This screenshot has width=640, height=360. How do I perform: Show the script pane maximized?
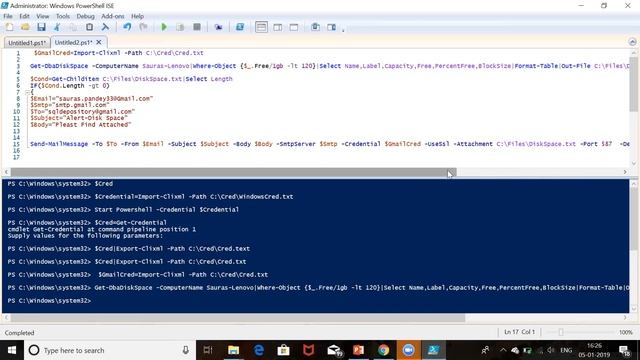[294, 27]
